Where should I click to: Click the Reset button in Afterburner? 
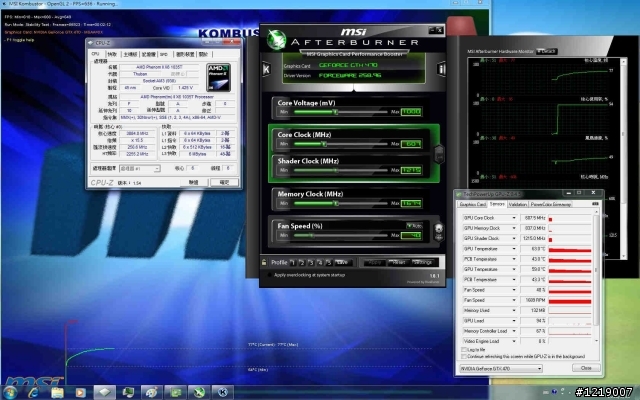click(x=398, y=262)
